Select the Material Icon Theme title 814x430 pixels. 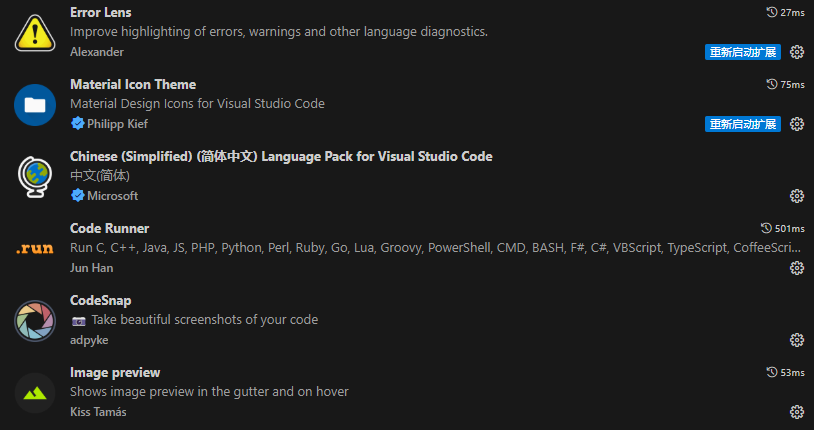(133, 85)
